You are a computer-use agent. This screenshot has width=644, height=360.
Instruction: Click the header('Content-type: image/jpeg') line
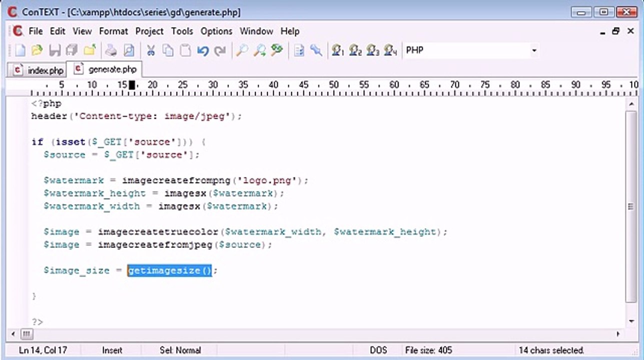137,116
